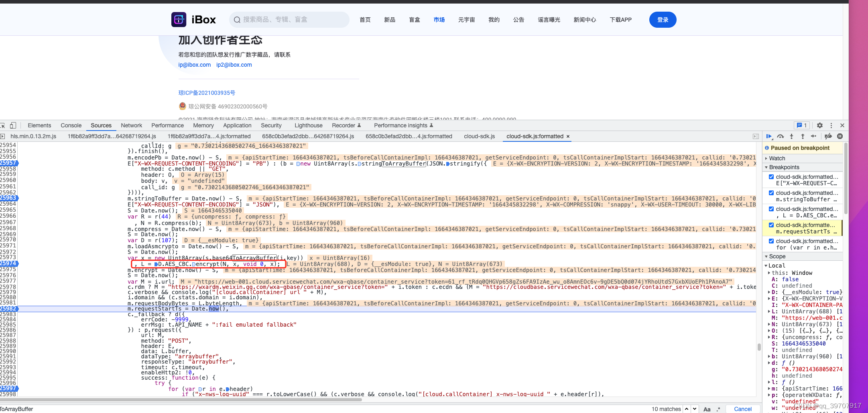This screenshot has height=413, width=868.
Task: Deactivate all breakpoints
Action: click(x=828, y=136)
